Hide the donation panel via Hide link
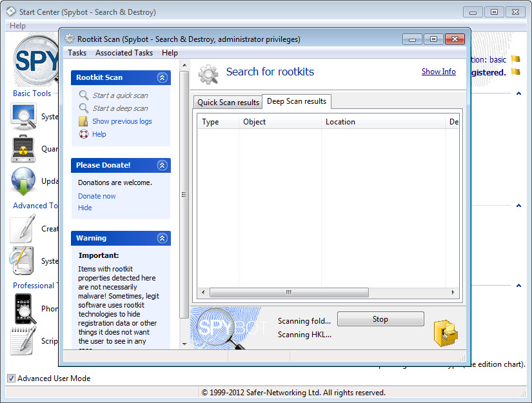Image resolution: width=532 pixels, height=403 pixels. (85, 208)
